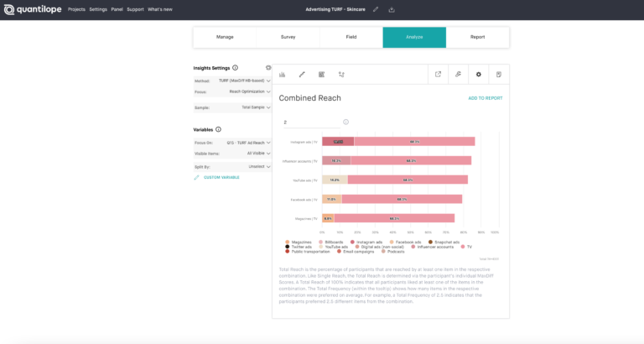Image resolution: width=644 pixels, height=344 pixels.
Task: Open the Visible Items dropdown
Action: 243,154
